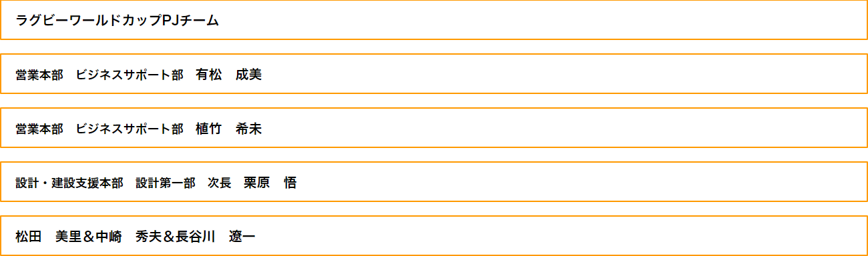This screenshot has height=256, width=868.
Task: Click the PJチーム text in the top box
Action: click(x=190, y=20)
